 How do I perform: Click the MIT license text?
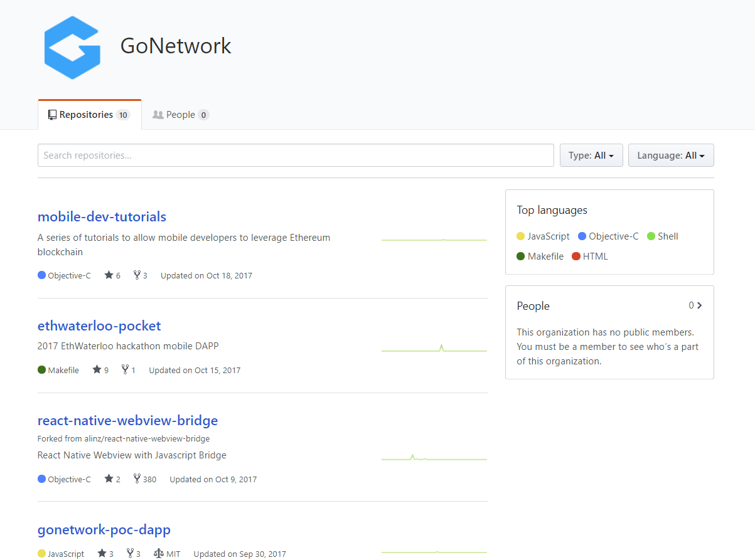173,554
